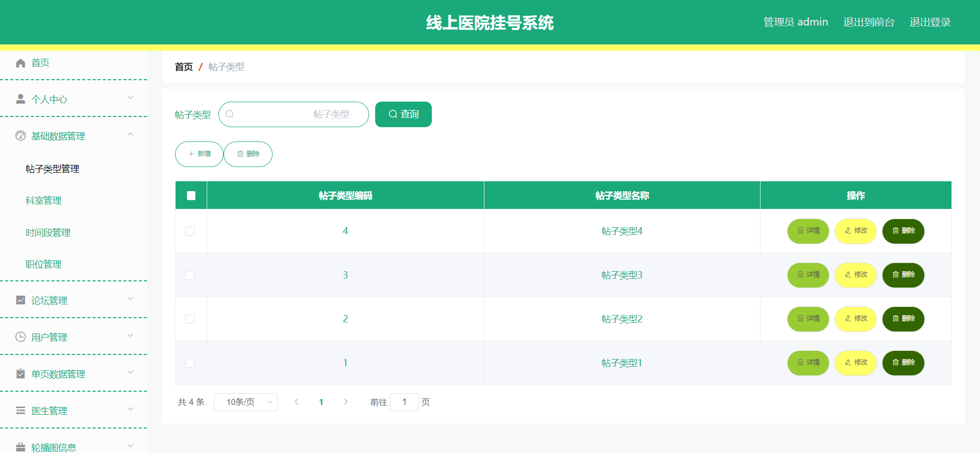Check the row checkbox for 帖子类型1

(190, 363)
